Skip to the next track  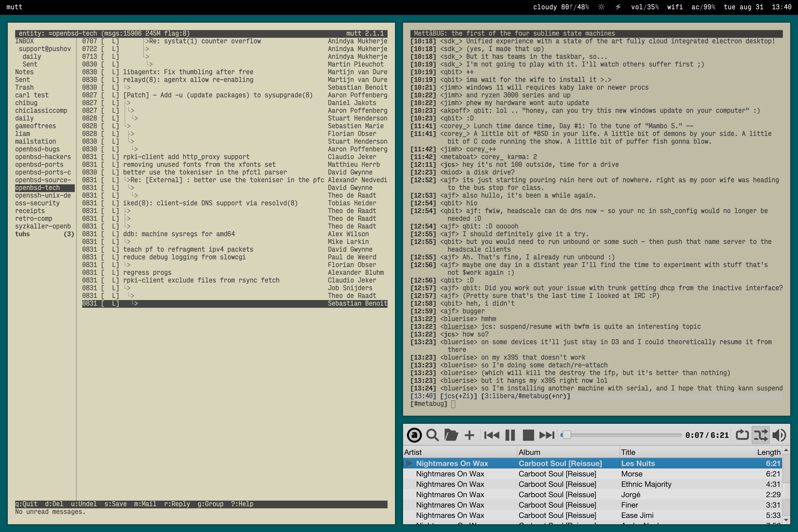[547, 435]
